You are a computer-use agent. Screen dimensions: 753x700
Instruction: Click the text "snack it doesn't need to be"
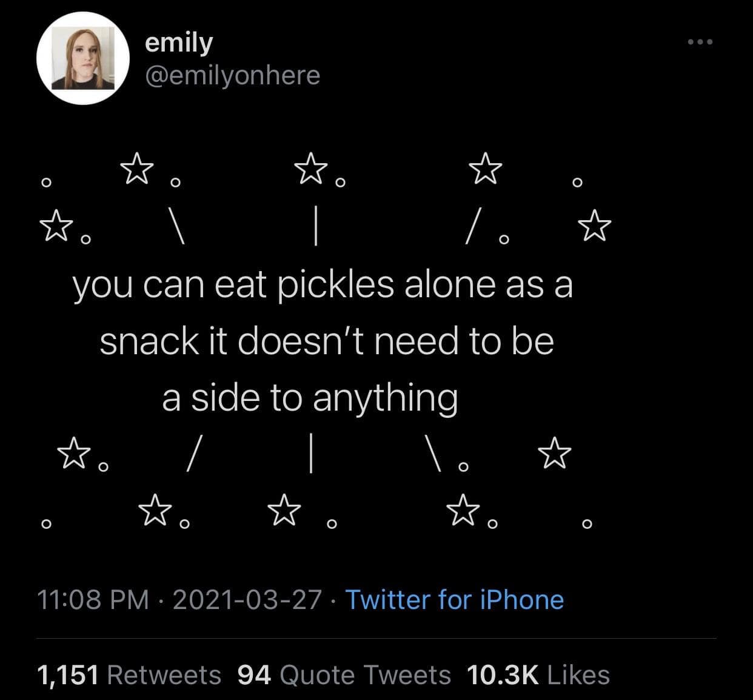tap(327, 342)
